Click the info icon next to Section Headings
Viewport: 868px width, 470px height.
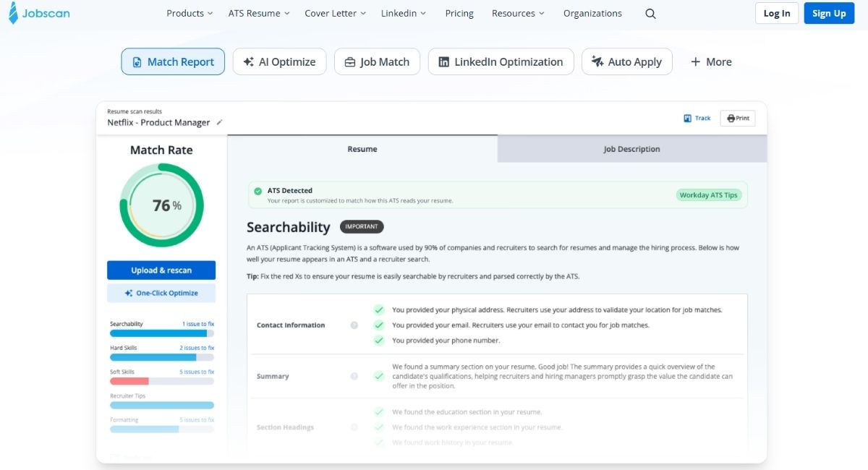pyautogui.click(x=354, y=427)
